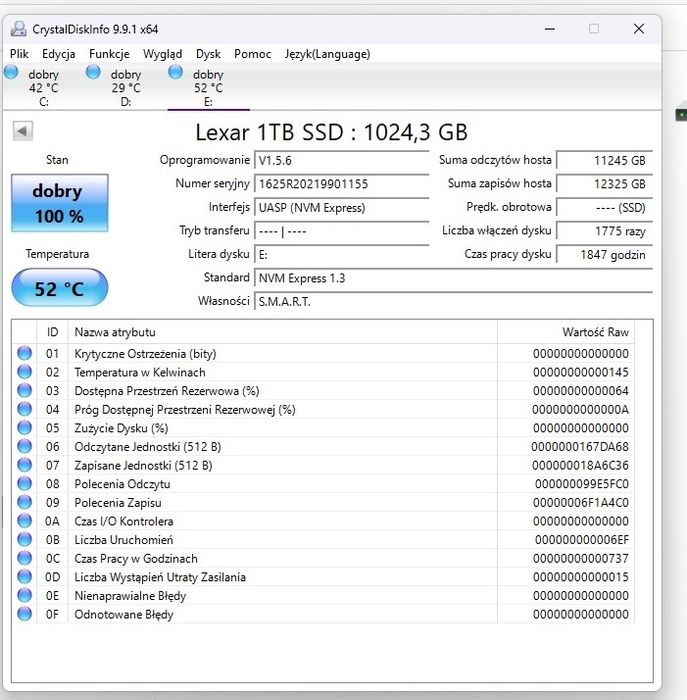This screenshot has width=687, height=700.
Task: Click raw value 0000000000145
Action: (581, 372)
